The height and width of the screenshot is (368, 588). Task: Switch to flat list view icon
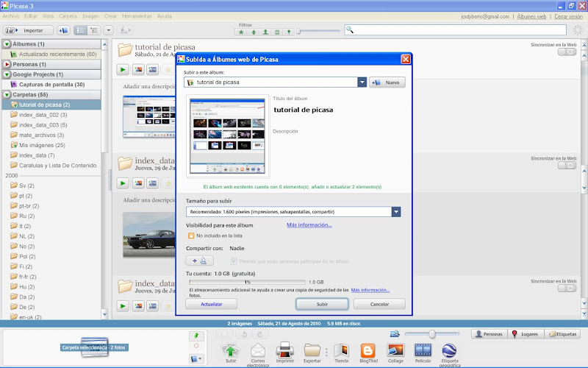tap(80, 30)
